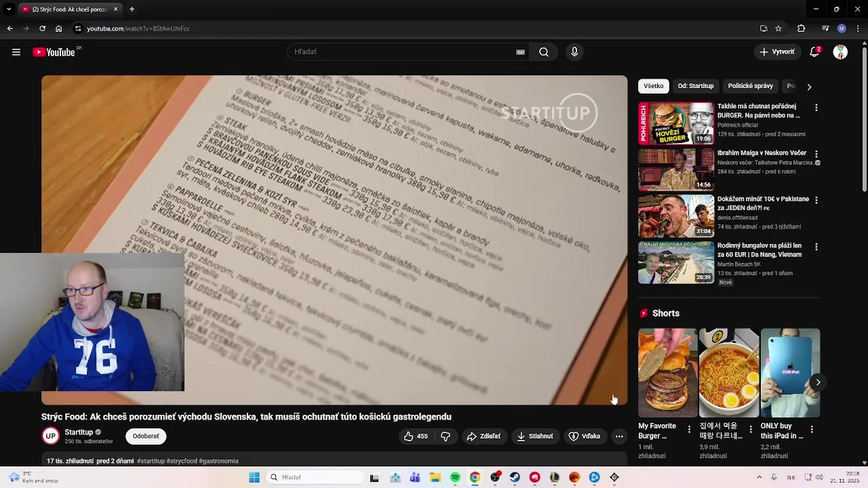Open Ibrahim Maiga v Neskoro Večer thumbnail
Viewport: 868px width, 488px height.
pyautogui.click(x=676, y=170)
